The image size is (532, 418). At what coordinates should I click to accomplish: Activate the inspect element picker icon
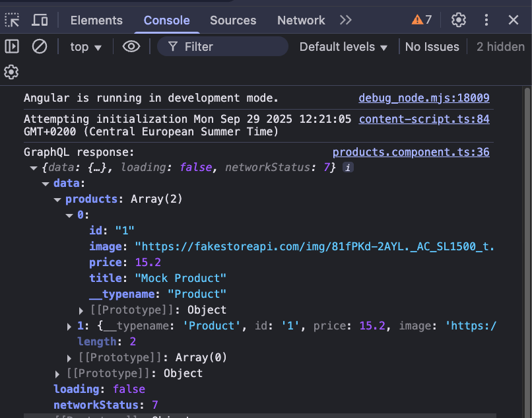12,20
